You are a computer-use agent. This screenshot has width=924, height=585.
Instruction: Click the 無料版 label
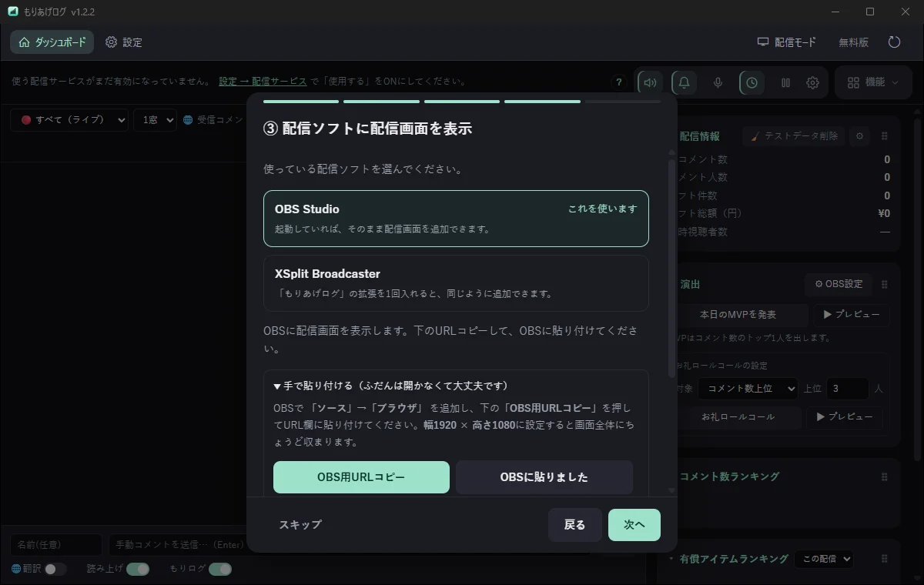point(854,42)
